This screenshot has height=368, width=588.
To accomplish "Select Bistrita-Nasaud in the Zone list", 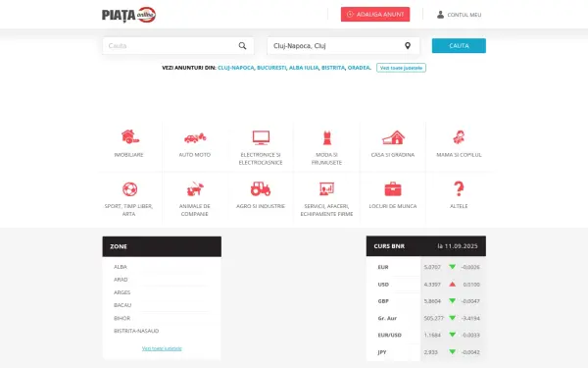I will coord(136,332).
